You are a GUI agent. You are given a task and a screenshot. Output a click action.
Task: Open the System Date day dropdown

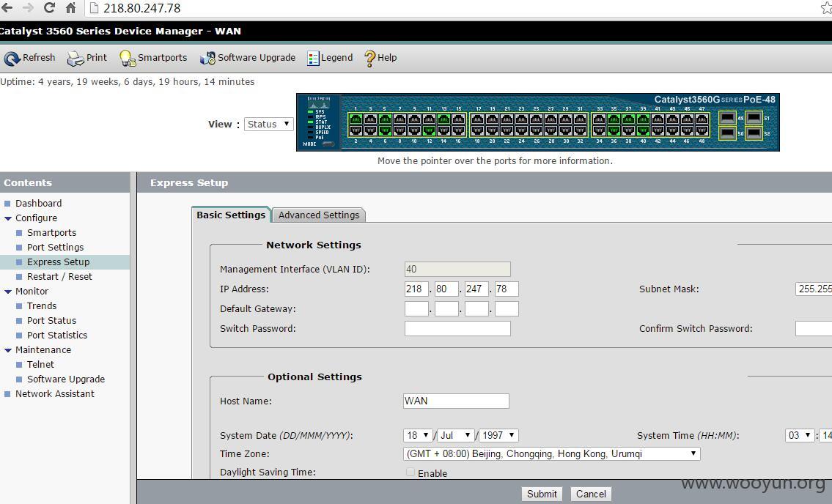click(418, 436)
